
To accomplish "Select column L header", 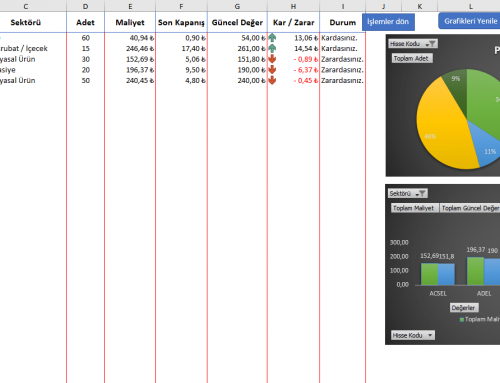I will tap(470, 6).
